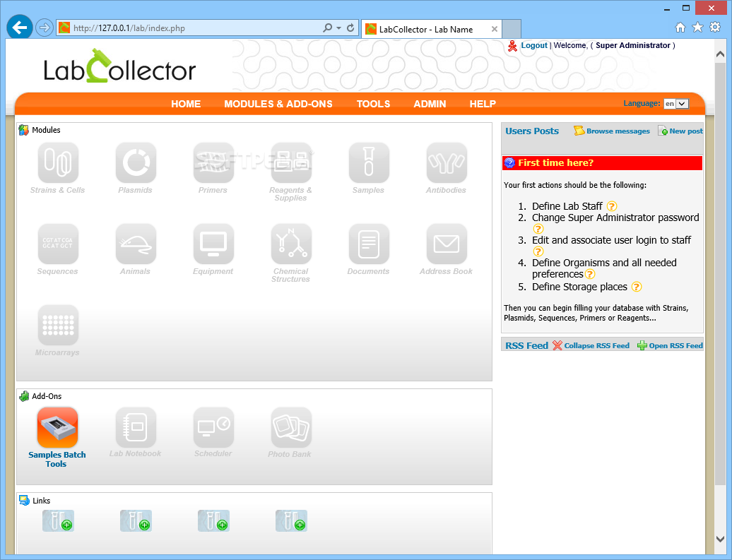
Task: Click the Samples Batch Tools label link
Action: tap(57, 459)
